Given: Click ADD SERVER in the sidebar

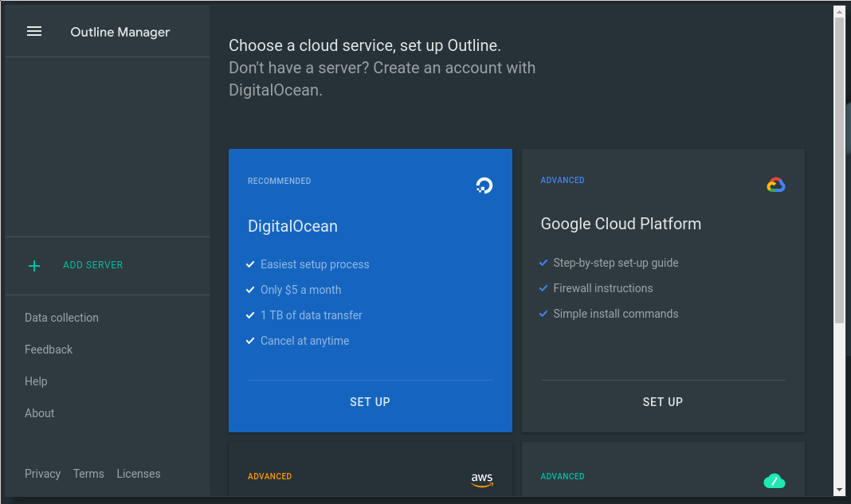Looking at the screenshot, I should click(x=92, y=265).
